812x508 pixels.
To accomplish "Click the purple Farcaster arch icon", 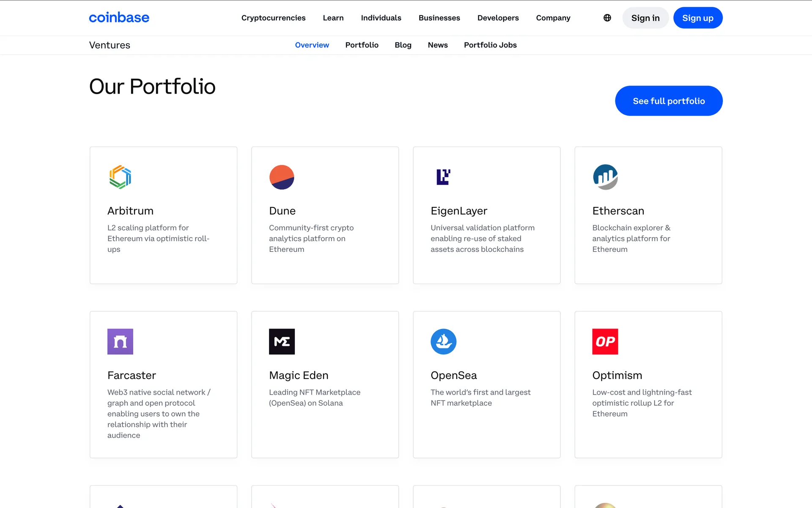I will [x=120, y=342].
